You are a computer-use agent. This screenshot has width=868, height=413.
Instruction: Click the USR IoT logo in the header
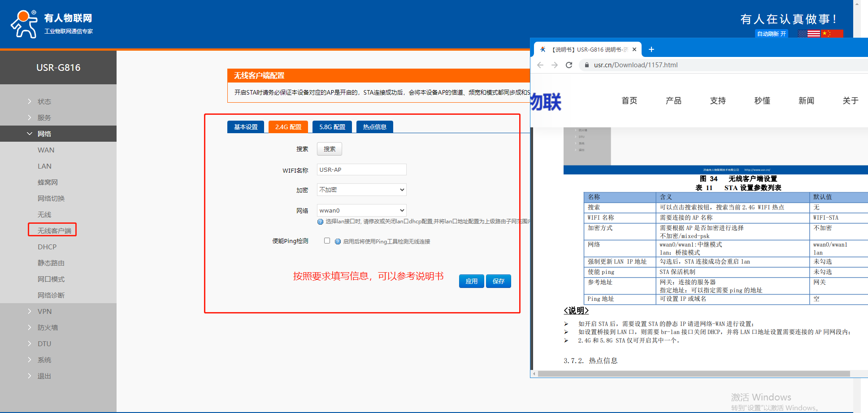pos(52,24)
